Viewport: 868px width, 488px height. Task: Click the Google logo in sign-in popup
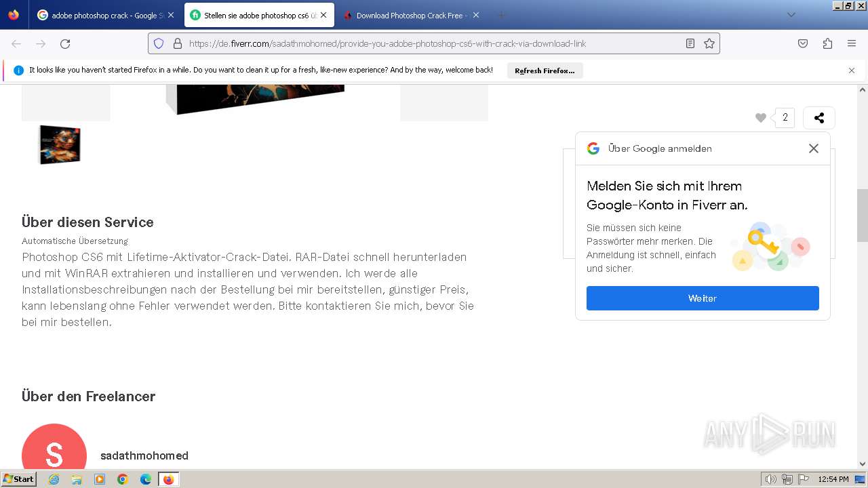[593, 148]
